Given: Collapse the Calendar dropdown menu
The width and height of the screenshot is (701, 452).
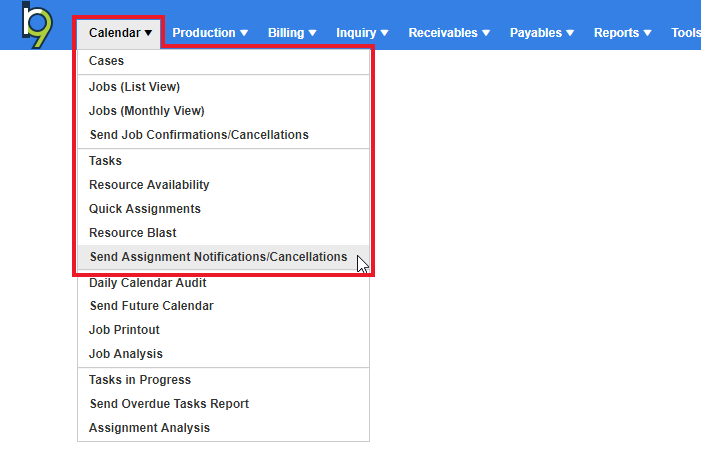Looking at the screenshot, I should 120,33.
